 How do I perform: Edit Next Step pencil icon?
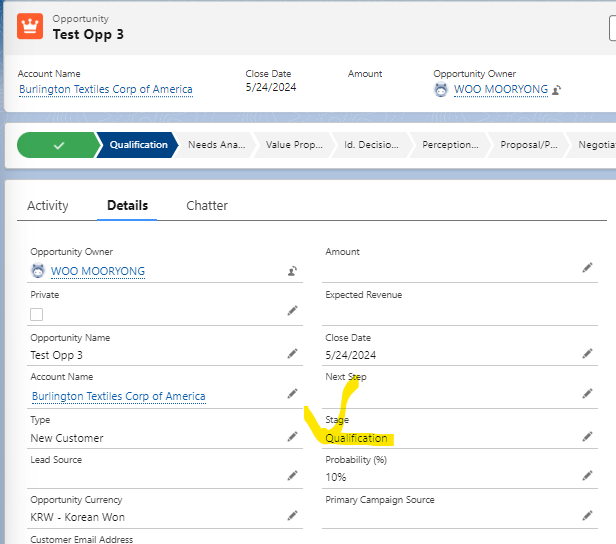click(587, 393)
